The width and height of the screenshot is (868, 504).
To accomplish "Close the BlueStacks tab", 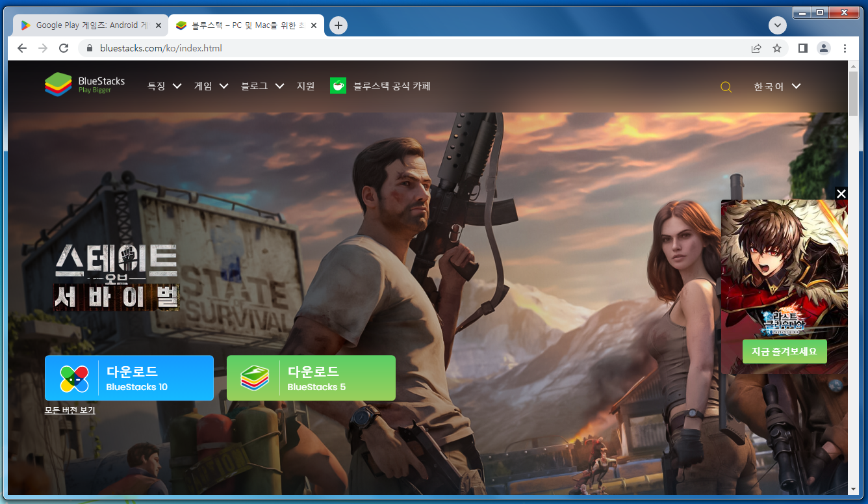I will [x=314, y=25].
